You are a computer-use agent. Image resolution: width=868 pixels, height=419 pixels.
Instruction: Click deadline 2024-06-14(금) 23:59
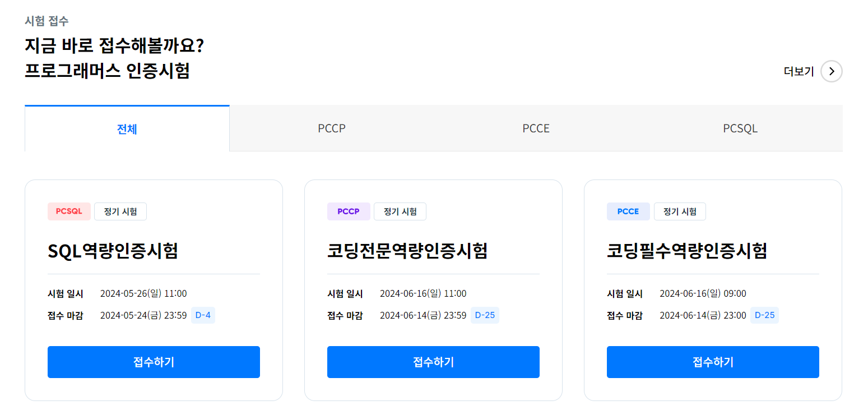tap(423, 315)
